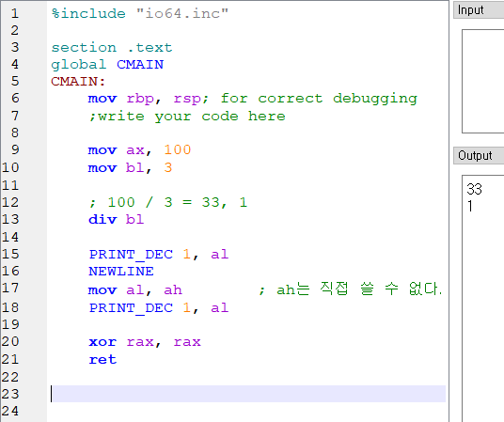Click the 'mov ax, 100' line
The image size is (504, 422).
(x=139, y=150)
